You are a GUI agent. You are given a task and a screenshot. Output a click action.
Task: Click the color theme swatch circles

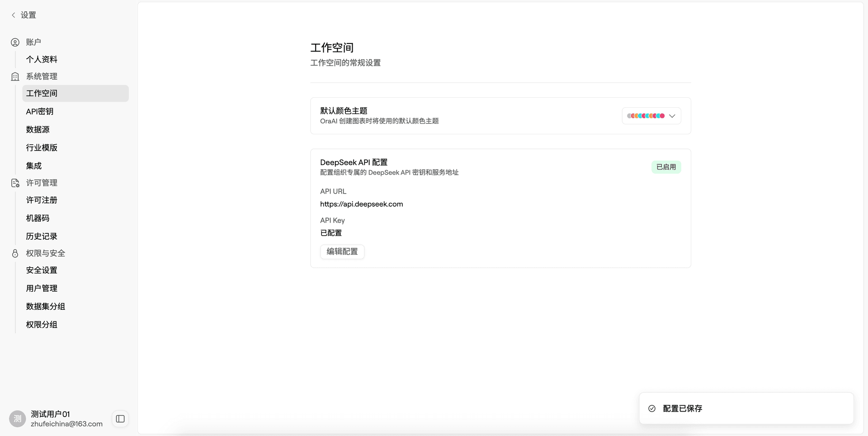[x=646, y=116]
